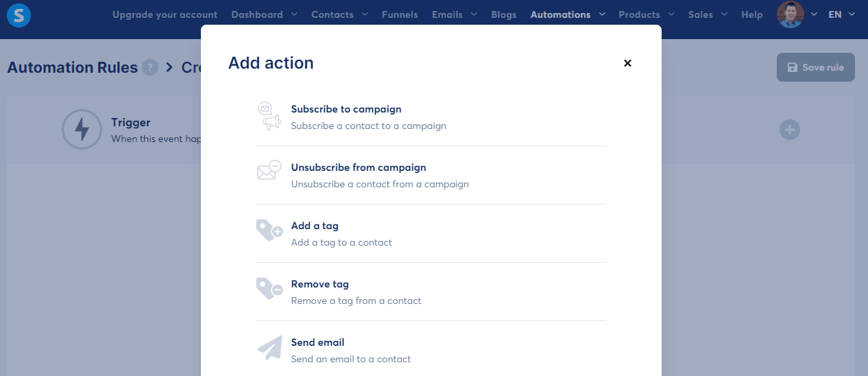Click the Send email paper plane icon
This screenshot has height=376, width=868.
(x=269, y=349)
